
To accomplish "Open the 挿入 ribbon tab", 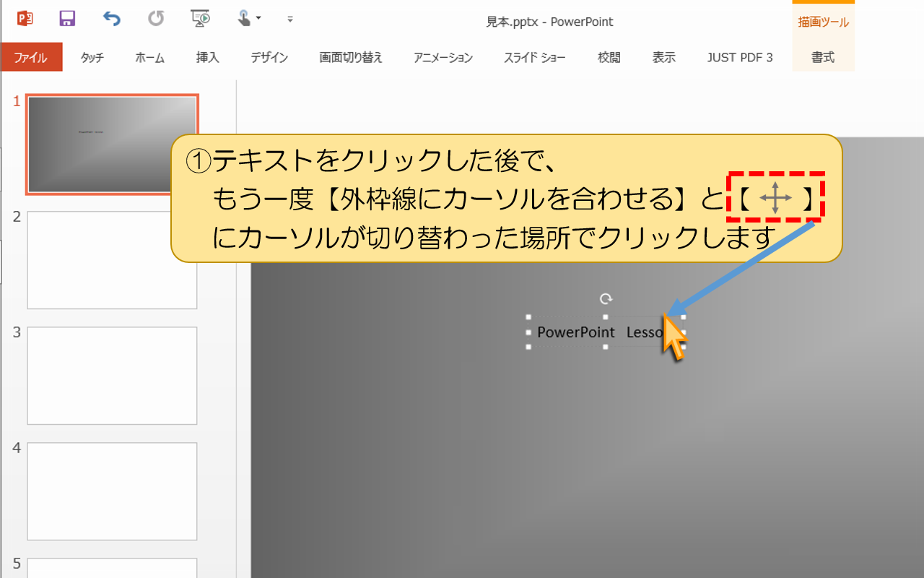I will coord(207,58).
